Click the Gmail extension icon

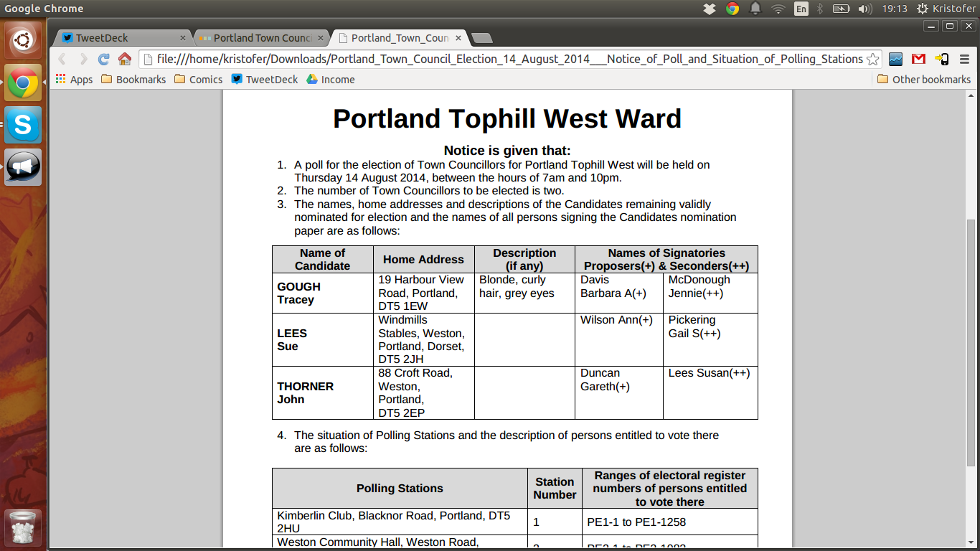click(x=918, y=59)
